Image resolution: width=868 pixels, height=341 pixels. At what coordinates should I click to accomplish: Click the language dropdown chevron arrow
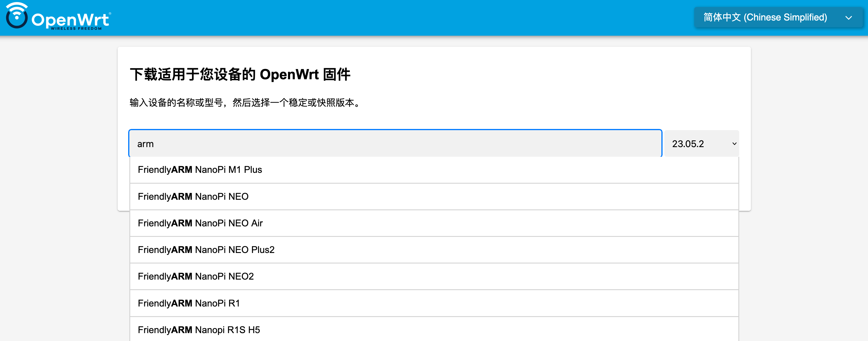click(848, 18)
